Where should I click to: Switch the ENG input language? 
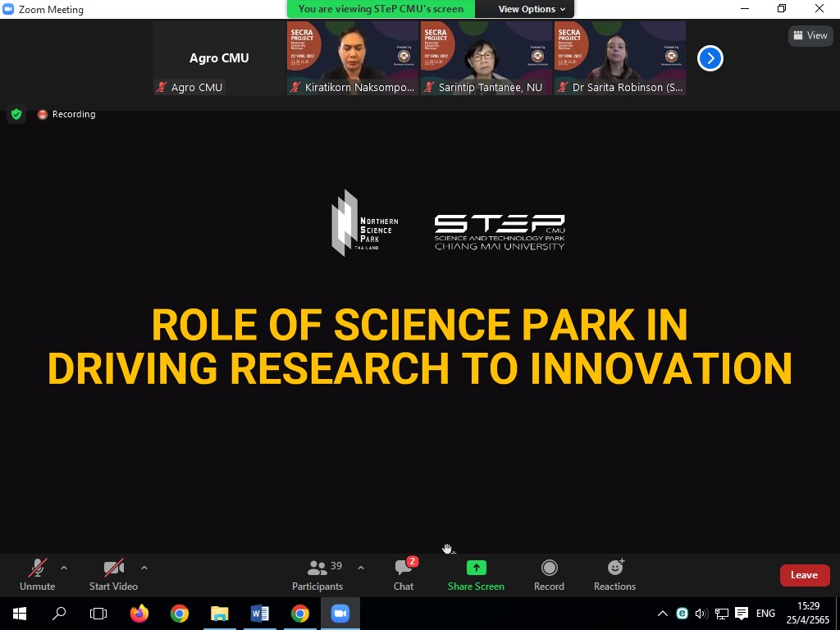tap(765, 614)
